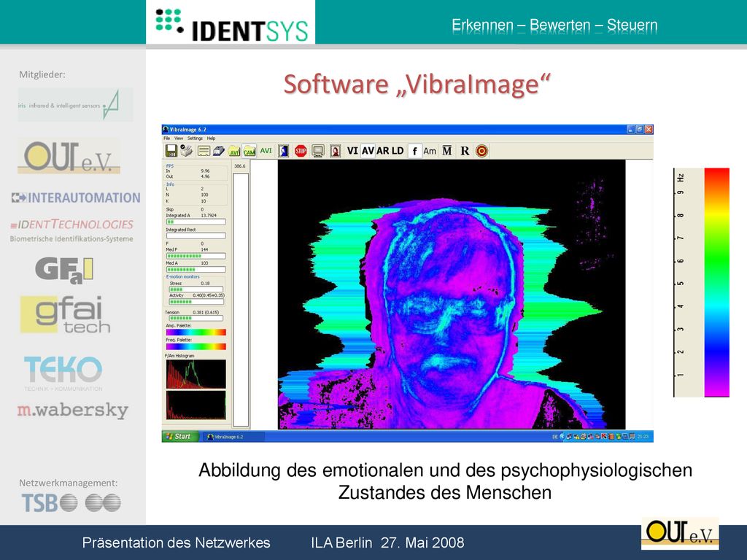747x560 pixels.
Task: Click the blue scanner device toolbar icon
Action: [219, 151]
